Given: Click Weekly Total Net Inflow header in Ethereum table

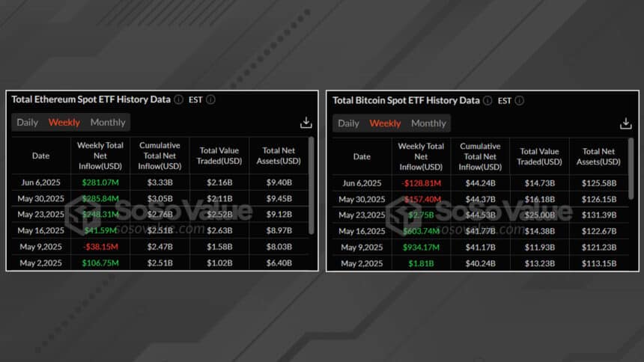Looking at the screenshot, I should pyautogui.click(x=100, y=156).
